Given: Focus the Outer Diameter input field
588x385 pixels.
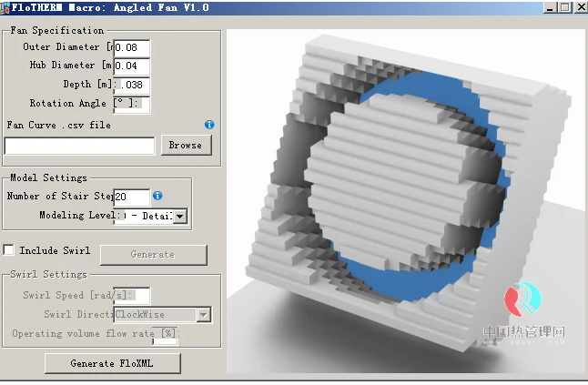Looking at the screenshot, I should [x=132, y=47].
